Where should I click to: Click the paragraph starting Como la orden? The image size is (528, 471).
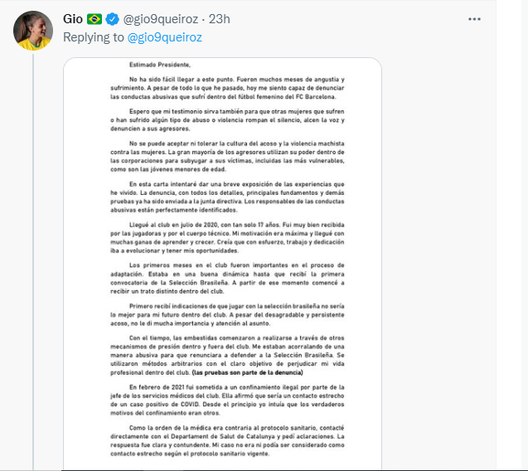[227, 441]
